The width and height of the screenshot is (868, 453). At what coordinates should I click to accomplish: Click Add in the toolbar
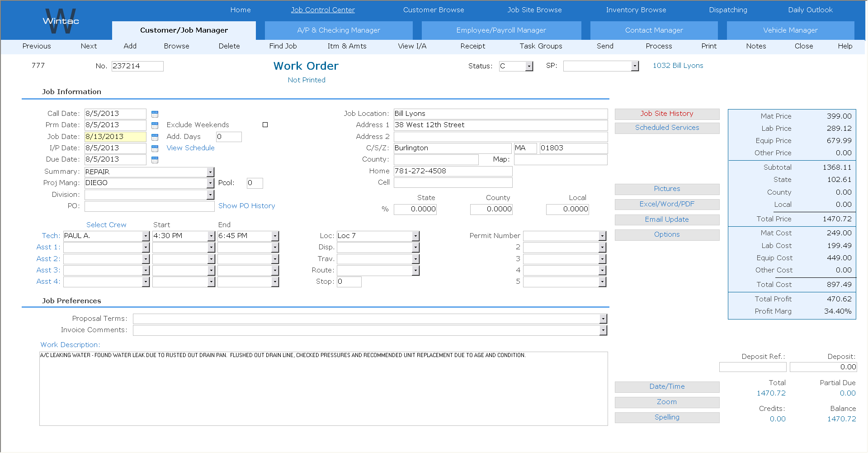pyautogui.click(x=130, y=46)
